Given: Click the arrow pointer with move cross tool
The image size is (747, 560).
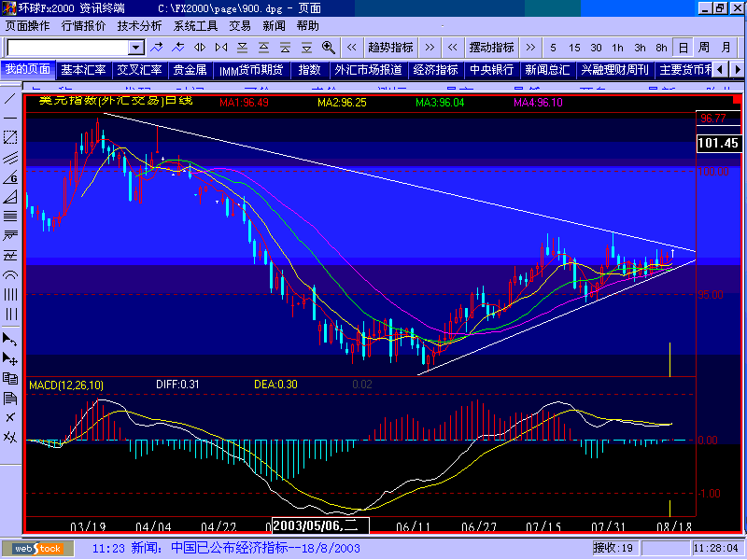Looking at the screenshot, I should (x=10, y=358).
